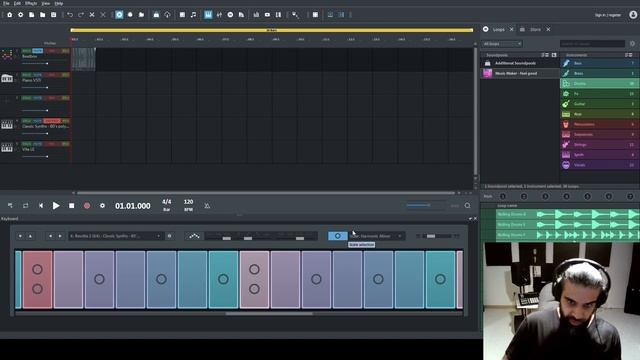Switch to the Store tab
Image resolution: width=640 pixels, height=360 pixels.
535,29
